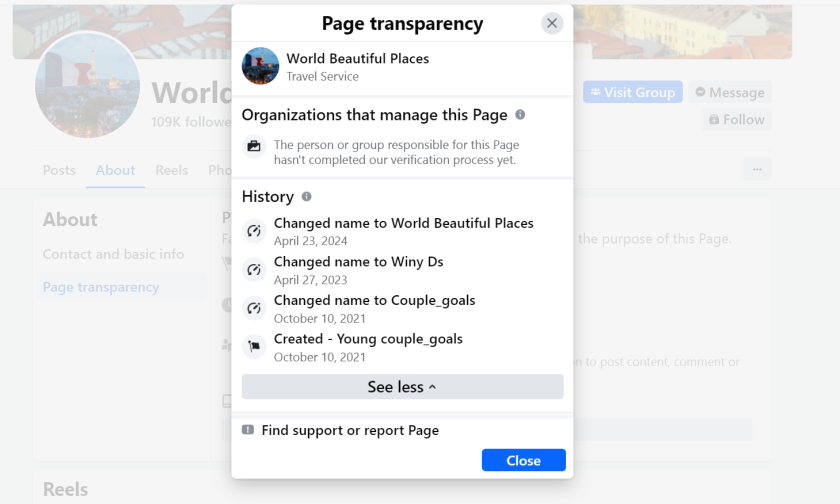Click icon beside Changed name to Couple_goals
The height and width of the screenshot is (504, 840).
coord(254,308)
